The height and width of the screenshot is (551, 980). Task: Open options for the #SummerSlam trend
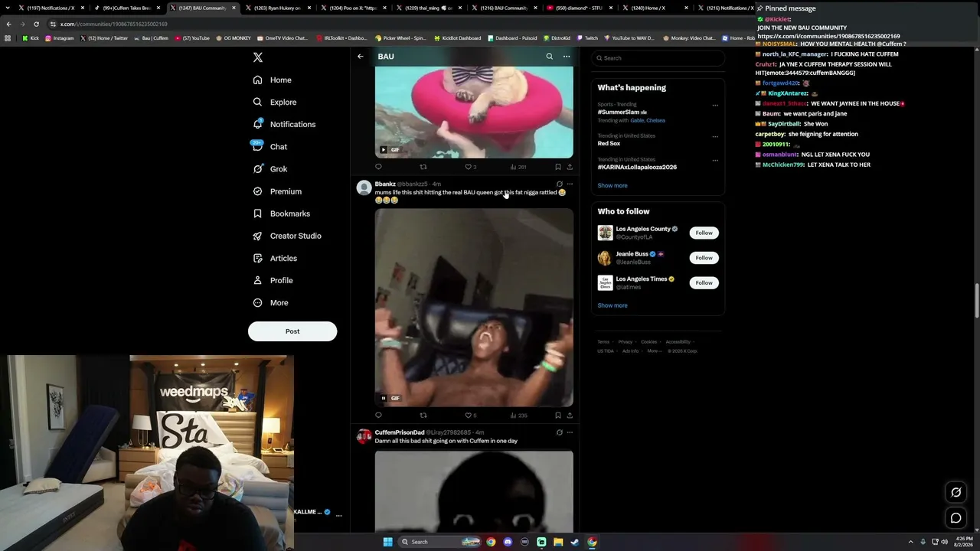(x=715, y=106)
